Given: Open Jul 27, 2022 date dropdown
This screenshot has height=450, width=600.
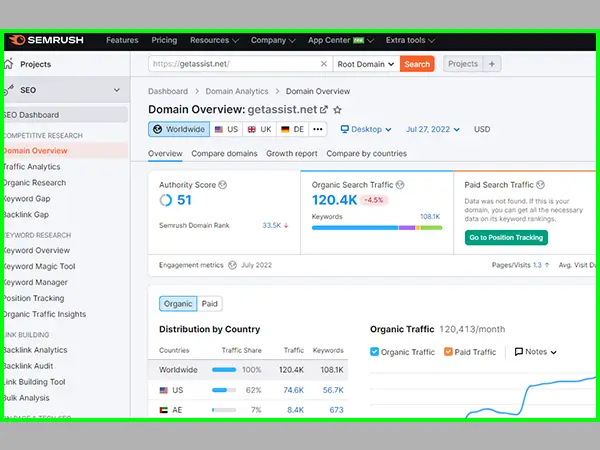Looking at the screenshot, I should tap(433, 129).
